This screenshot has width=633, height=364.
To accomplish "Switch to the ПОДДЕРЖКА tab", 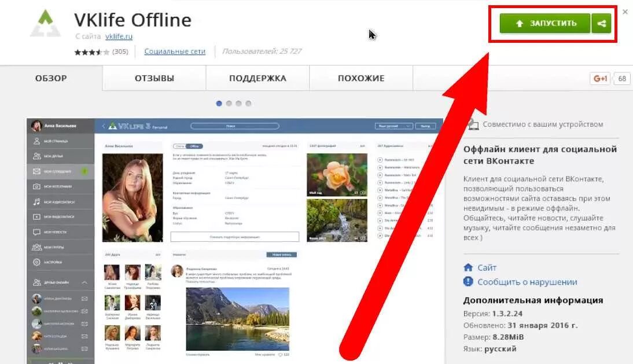I will pos(257,78).
